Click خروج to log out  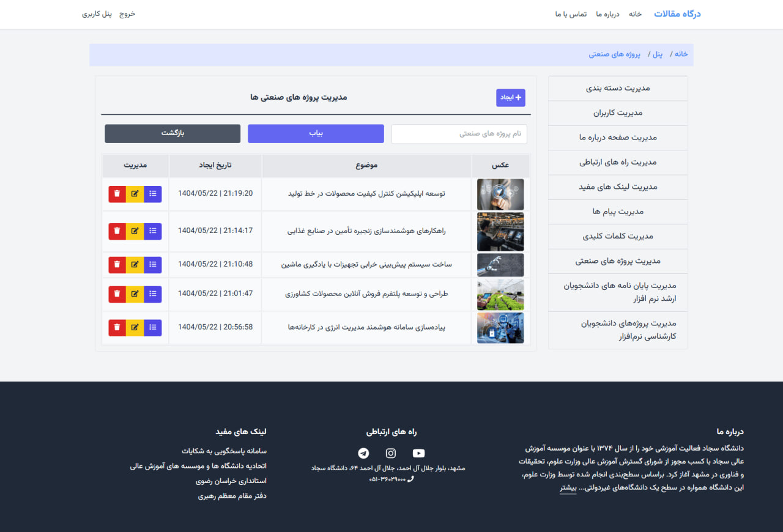pyautogui.click(x=127, y=13)
